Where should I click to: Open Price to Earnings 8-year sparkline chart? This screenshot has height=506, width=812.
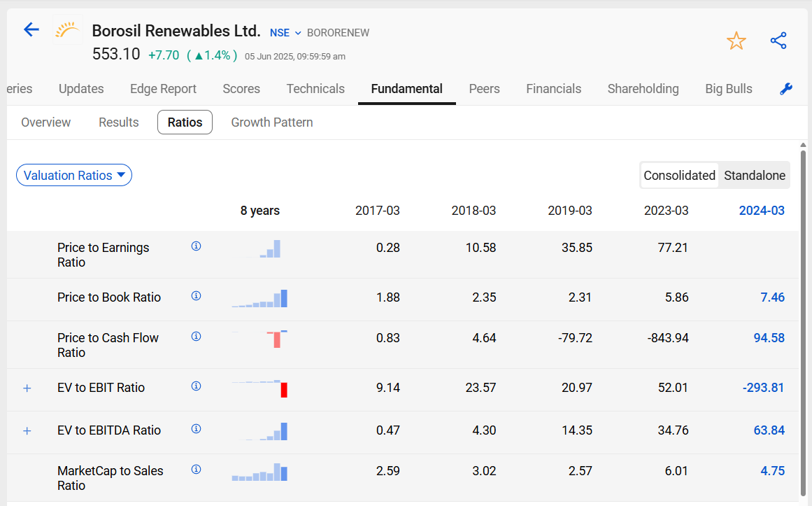click(260, 249)
